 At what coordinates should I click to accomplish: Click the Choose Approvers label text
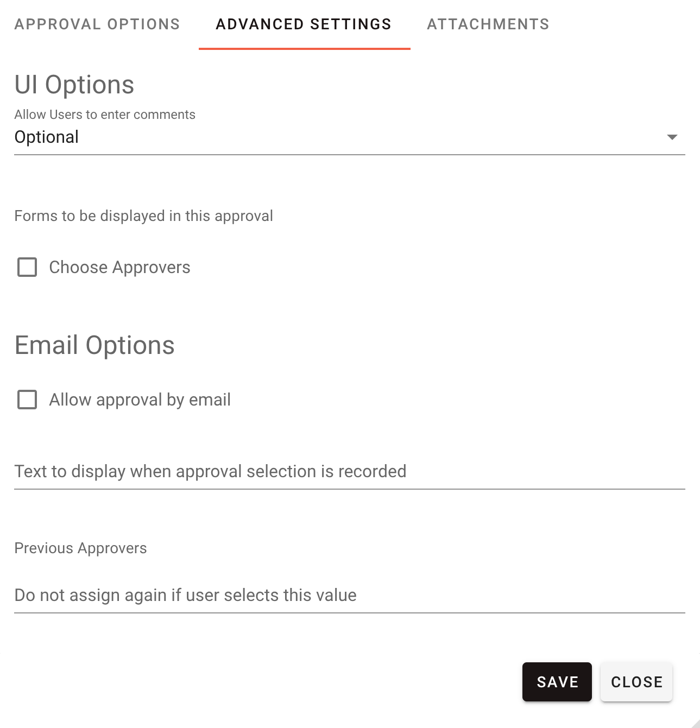pyautogui.click(x=120, y=267)
